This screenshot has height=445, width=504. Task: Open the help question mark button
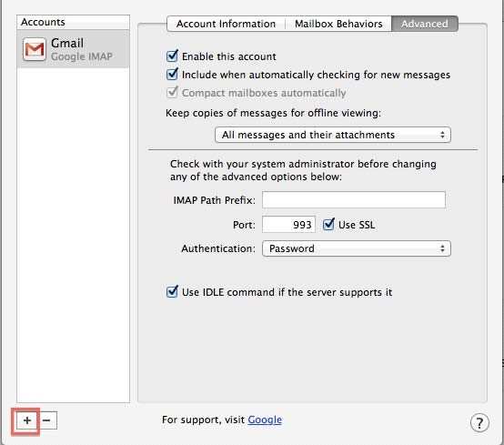(479, 423)
